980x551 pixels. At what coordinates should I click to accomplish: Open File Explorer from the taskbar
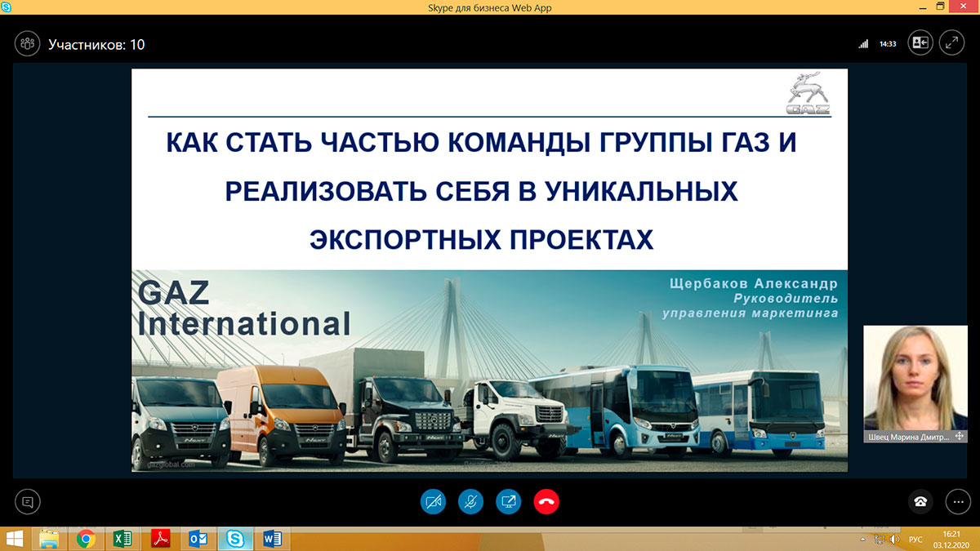tap(49, 539)
